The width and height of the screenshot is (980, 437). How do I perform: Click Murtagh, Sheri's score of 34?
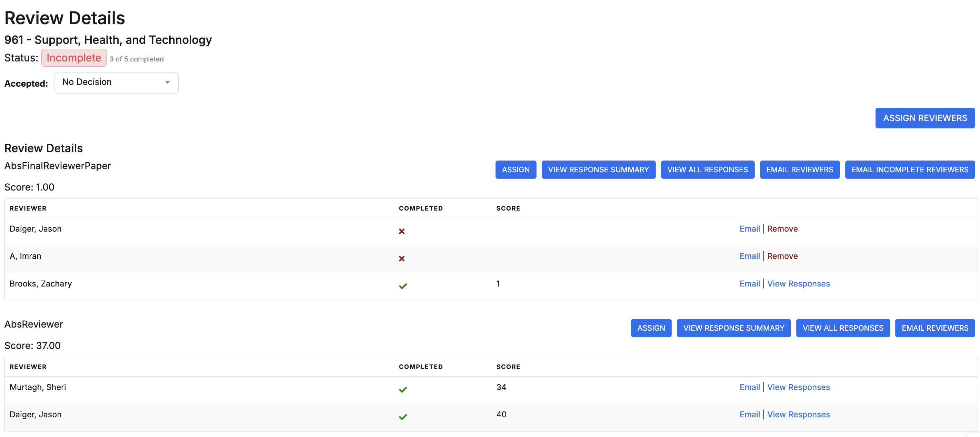tap(501, 387)
